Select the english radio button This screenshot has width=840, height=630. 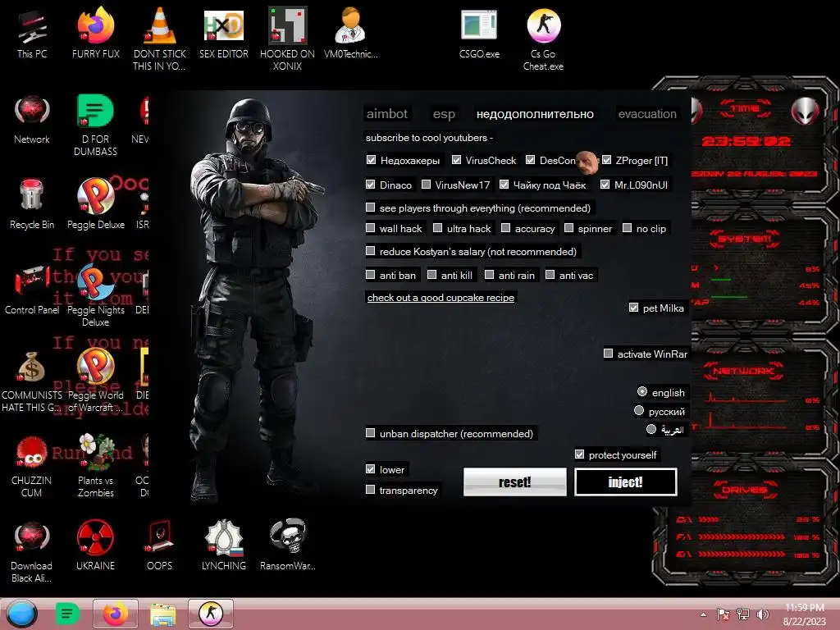[642, 391]
